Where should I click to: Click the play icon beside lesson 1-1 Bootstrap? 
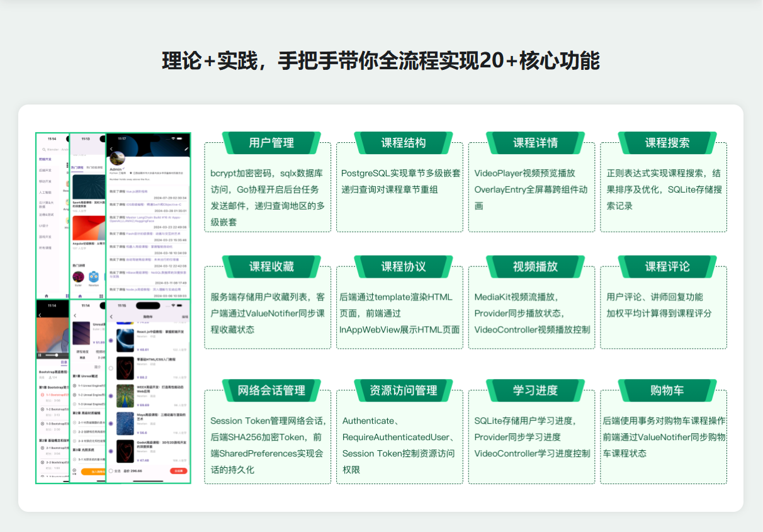coord(42,395)
